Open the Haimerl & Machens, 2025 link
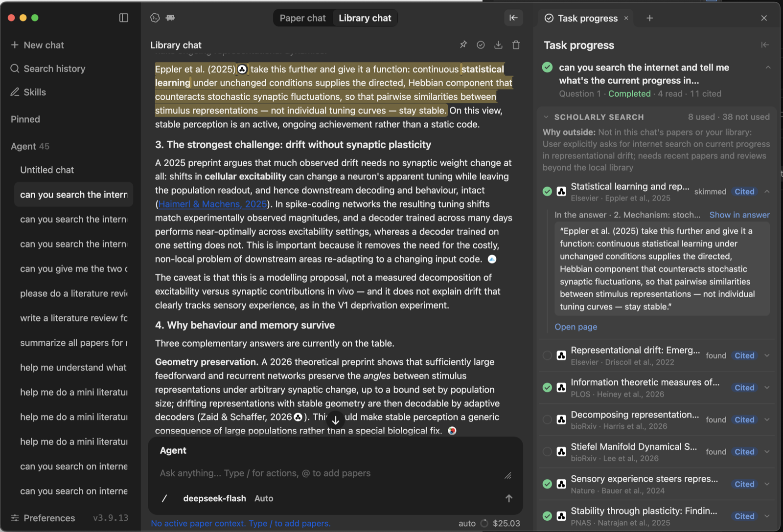Screen dimensions: 783x532 (213, 204)
